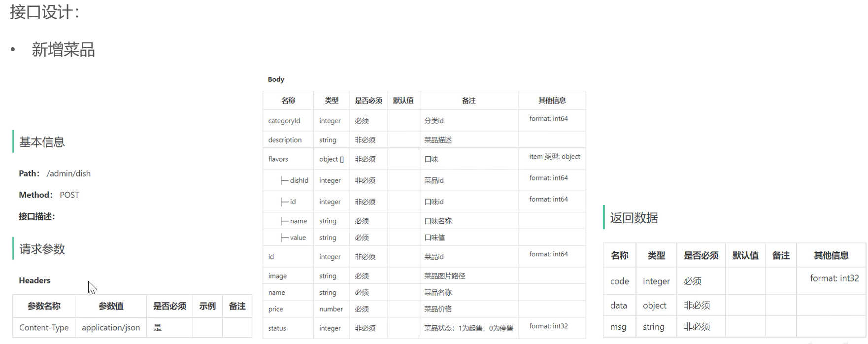Click the 返回数据 section heading
This screenshot has height=344, width=868.
[634, 218]
